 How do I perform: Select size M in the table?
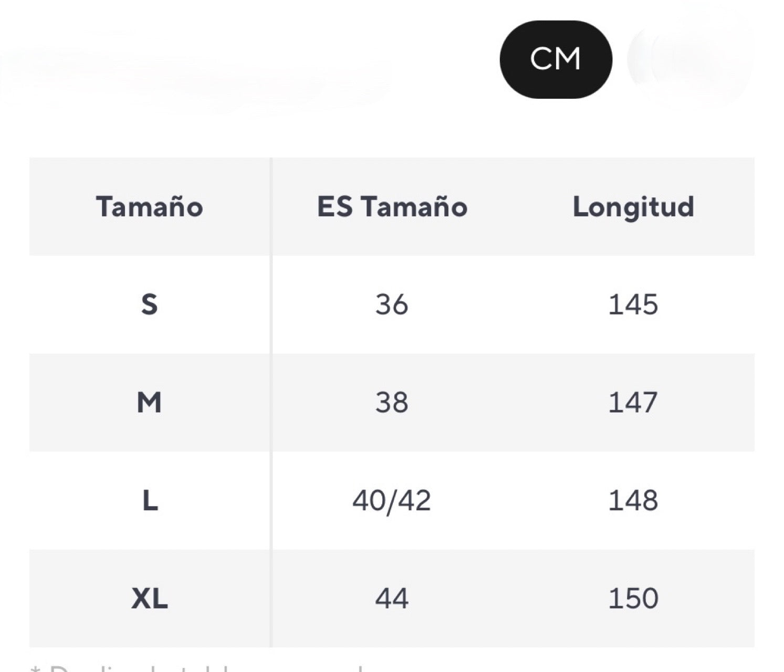(150, 403)
